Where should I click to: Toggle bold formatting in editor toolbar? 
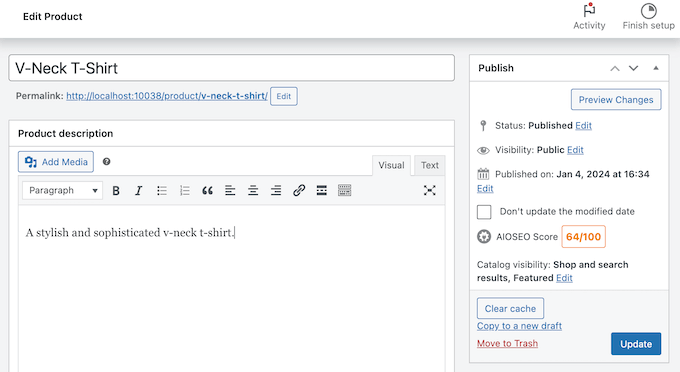(116, 190)
